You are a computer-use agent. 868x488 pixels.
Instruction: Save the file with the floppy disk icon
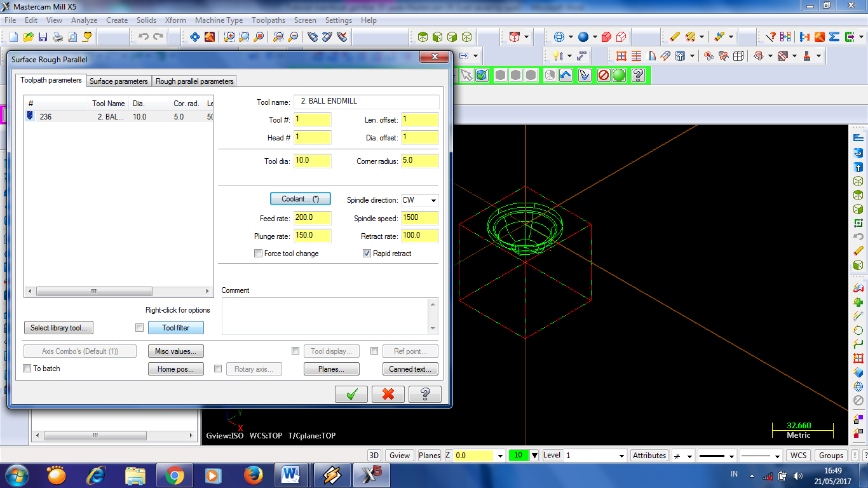pos(43,37)
